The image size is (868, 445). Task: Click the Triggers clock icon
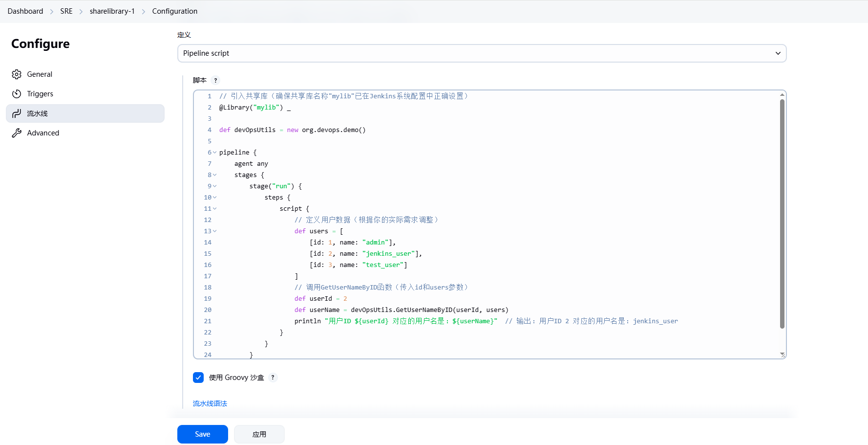17,94
